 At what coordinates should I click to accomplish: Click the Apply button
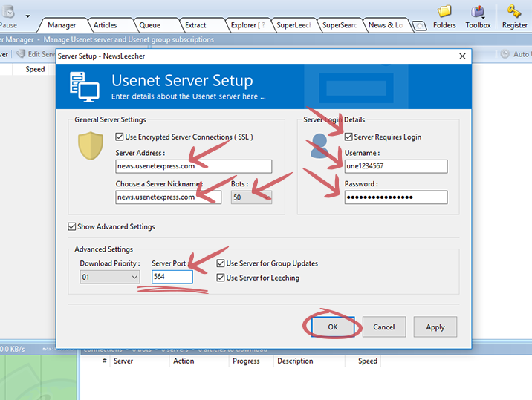click(435, 327)
